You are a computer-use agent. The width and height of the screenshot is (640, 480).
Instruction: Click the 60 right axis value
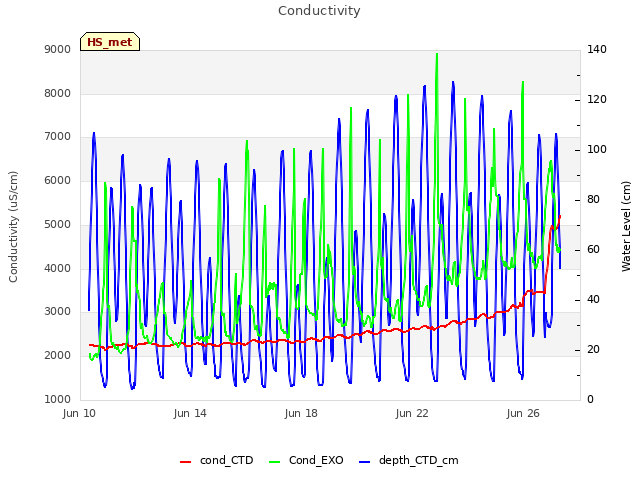tap(593, 249)
